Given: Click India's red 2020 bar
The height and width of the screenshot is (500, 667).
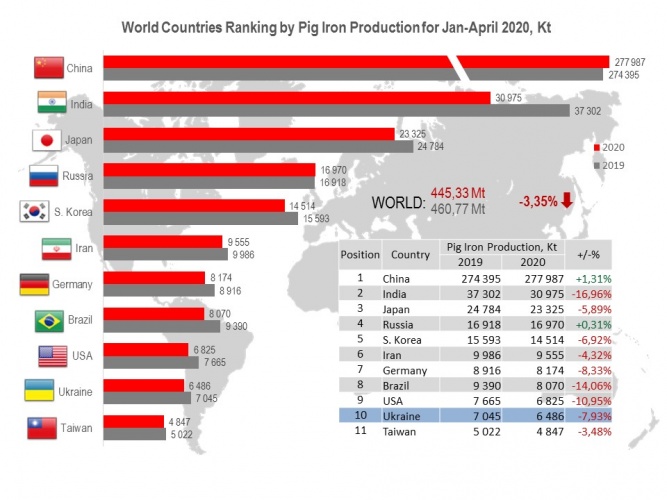Looking at the screenshot, I should 298,97.
